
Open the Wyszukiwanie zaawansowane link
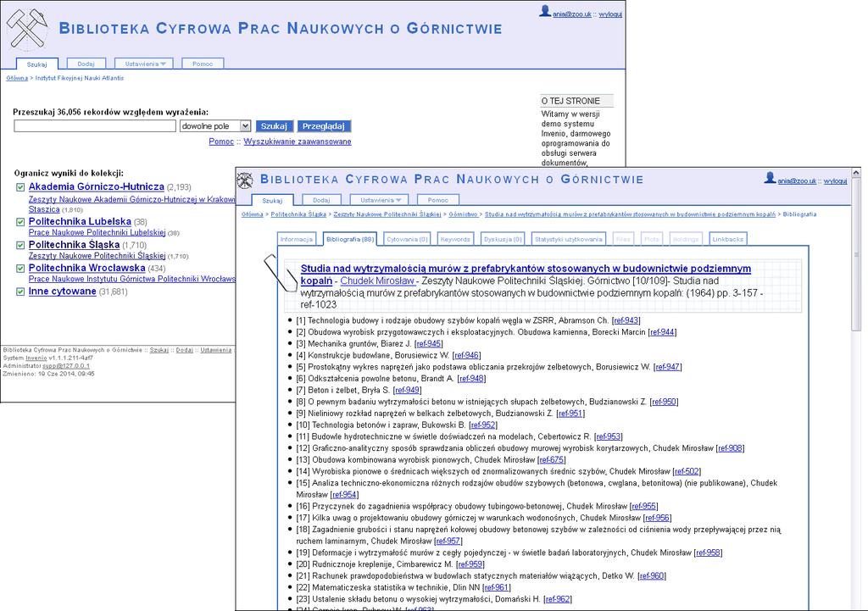[298, 142]
